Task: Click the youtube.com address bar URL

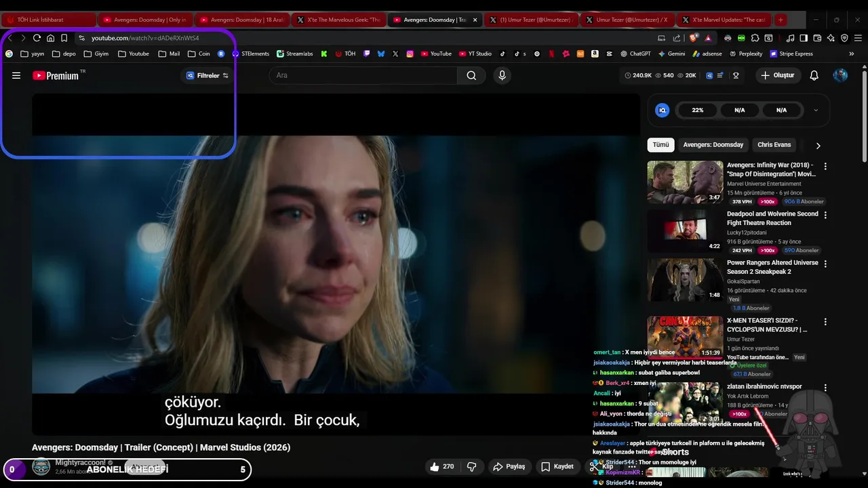Action: tap(145, 38)
